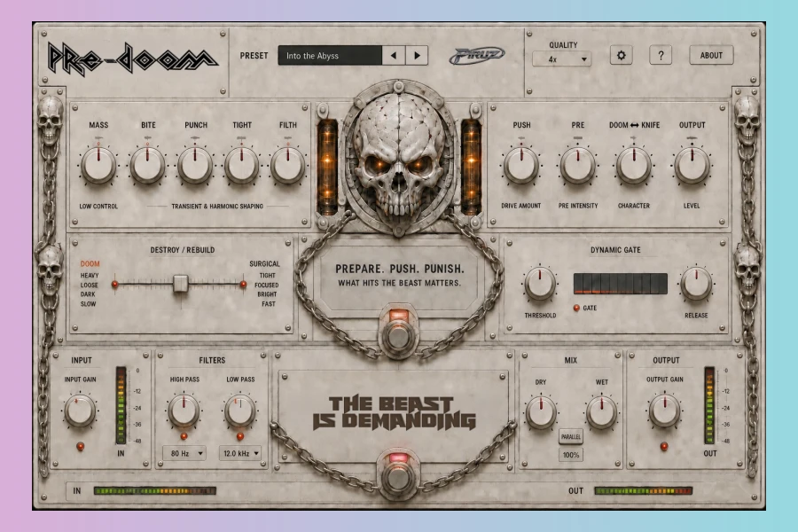Click the Piruz brand logo
This screenshot has width=798, height=532.
point(477,56)
